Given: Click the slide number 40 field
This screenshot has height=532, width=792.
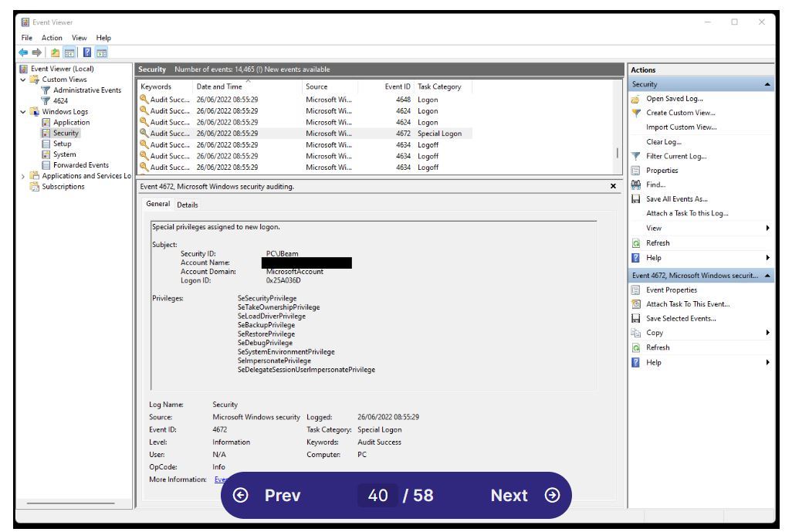Looking at the screenshot, I should 377,496.
